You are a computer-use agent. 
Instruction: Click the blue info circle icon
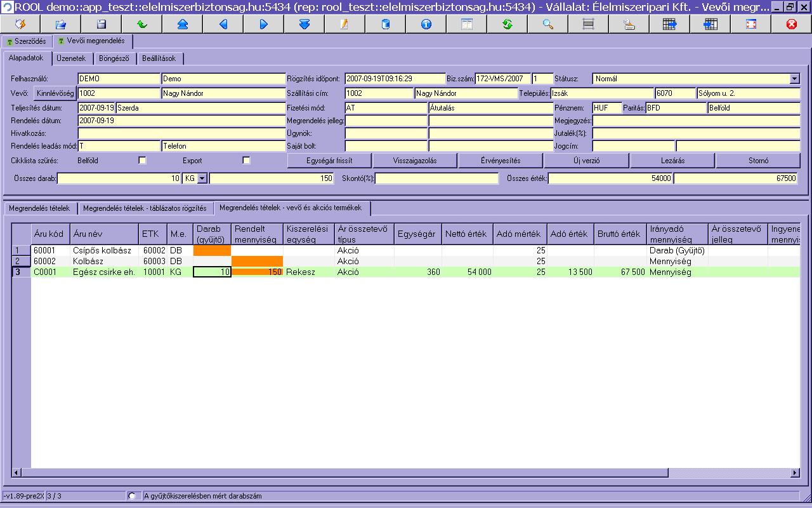point(426,24)
